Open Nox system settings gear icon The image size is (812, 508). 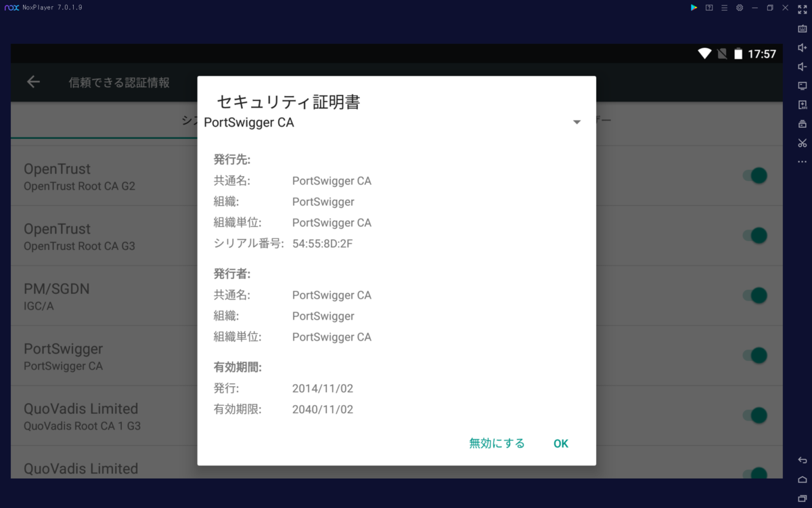[740, 7]
